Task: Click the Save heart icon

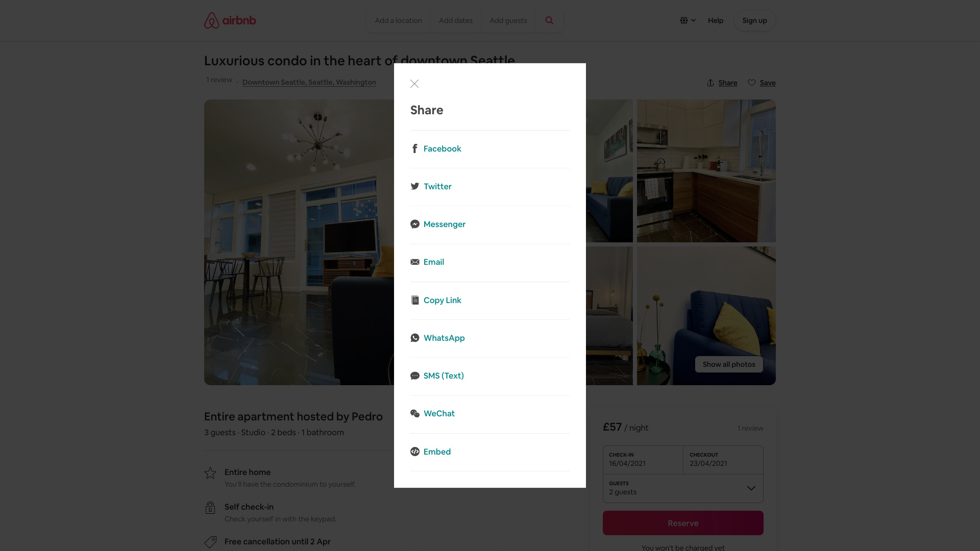Action: [x=752, y=83]
